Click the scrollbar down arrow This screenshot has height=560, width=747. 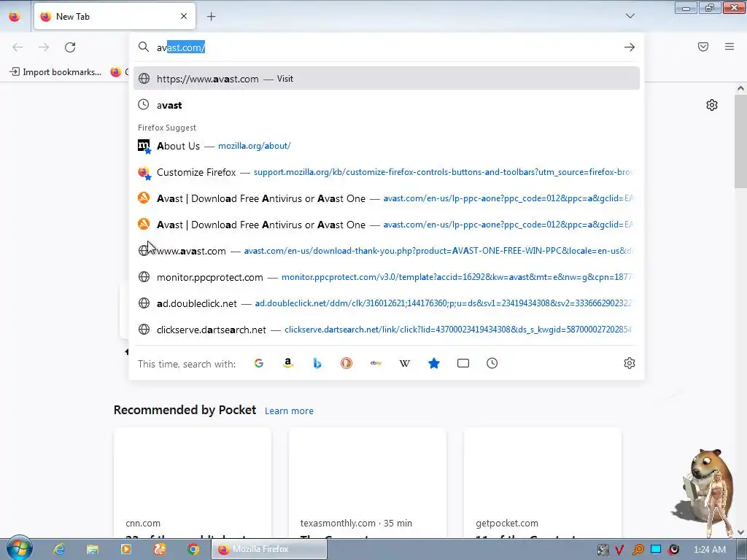pyautogui.click(x=740, y=532)
